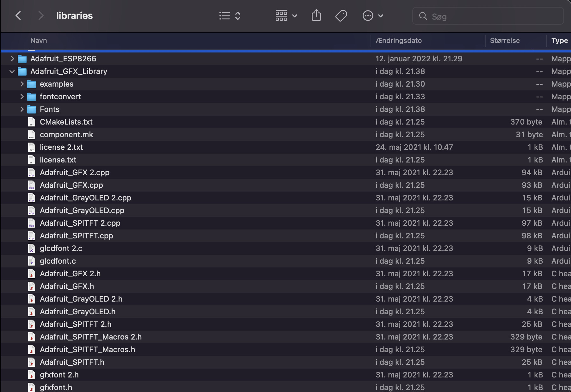Screen dimensions: 571x392
Task: Select the Adafruit_GFX 2.h file icon
Action: pos(32,273)
